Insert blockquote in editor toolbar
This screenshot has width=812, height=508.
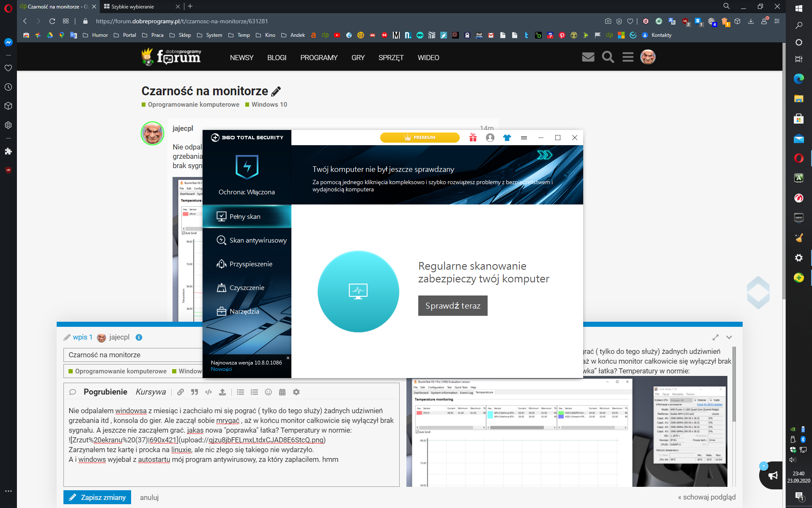click(x=195, y=392)
